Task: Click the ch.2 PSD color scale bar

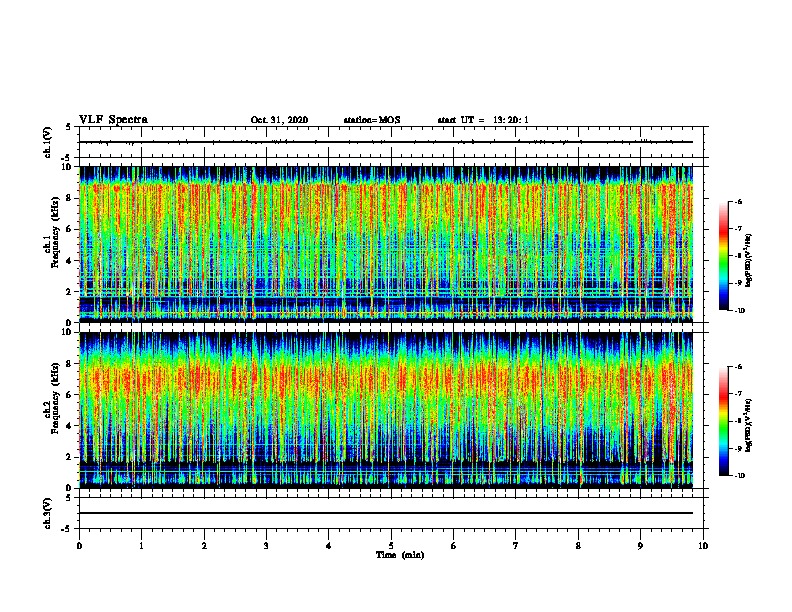Action: coord(723,421)
